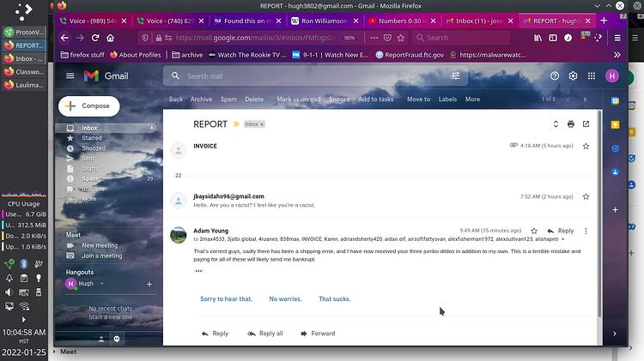
Task: Mark conversation as Spam
Action: (228, 99)
